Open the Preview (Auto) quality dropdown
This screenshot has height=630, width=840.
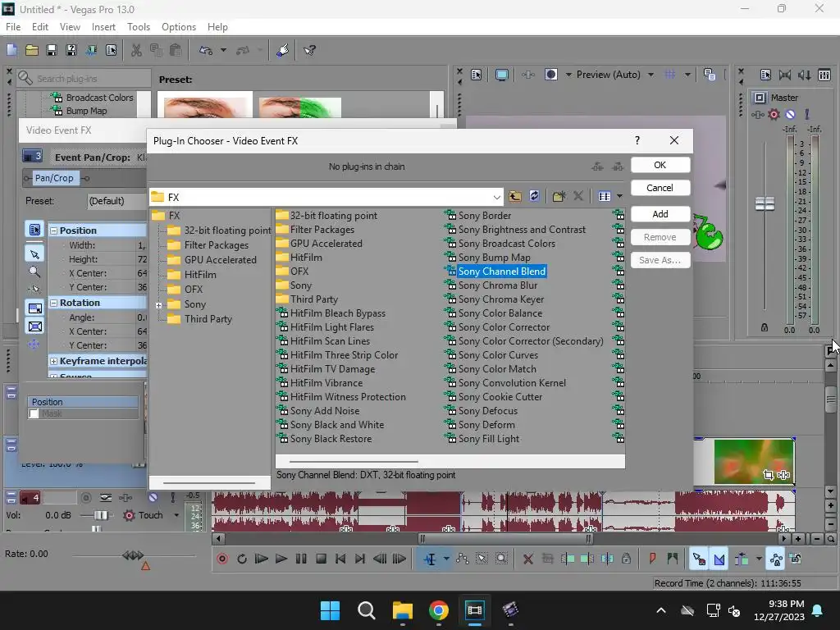click(651, 75)
